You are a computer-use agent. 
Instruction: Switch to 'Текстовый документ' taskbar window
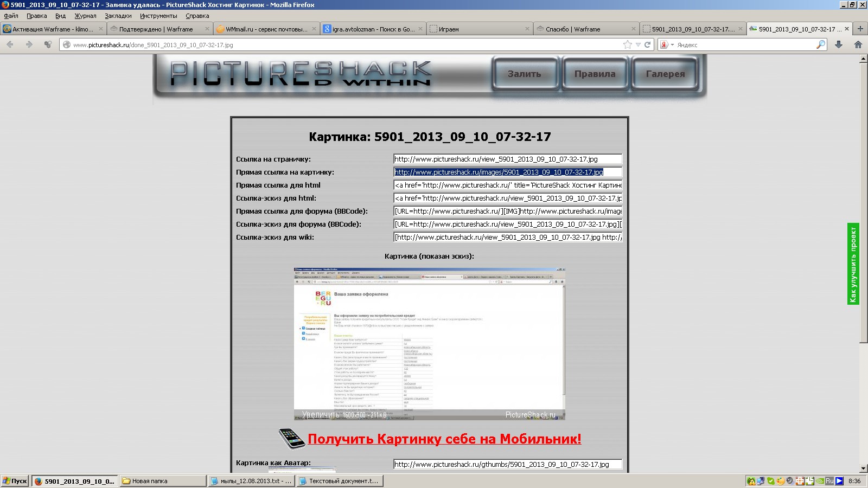[340, 481]
